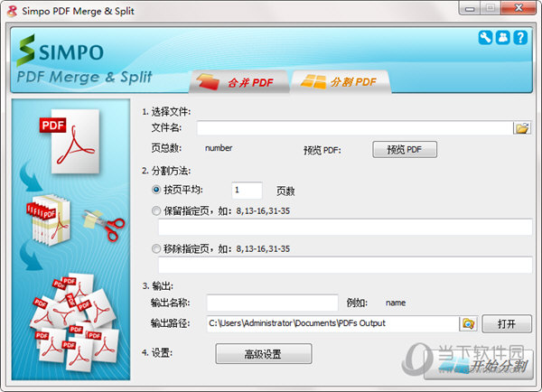Screen dimensions: 542x392
Task: Click the 输出名称 input field
Action: tap(273, 303)
